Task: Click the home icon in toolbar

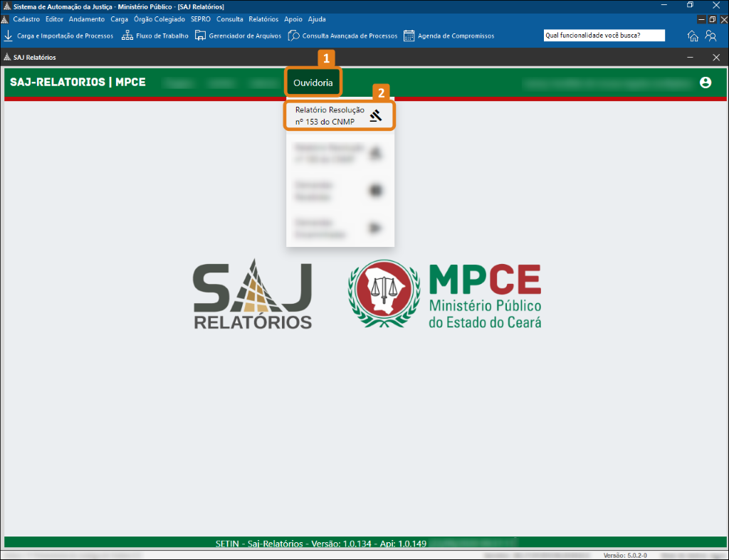Action: coord(693,36)
